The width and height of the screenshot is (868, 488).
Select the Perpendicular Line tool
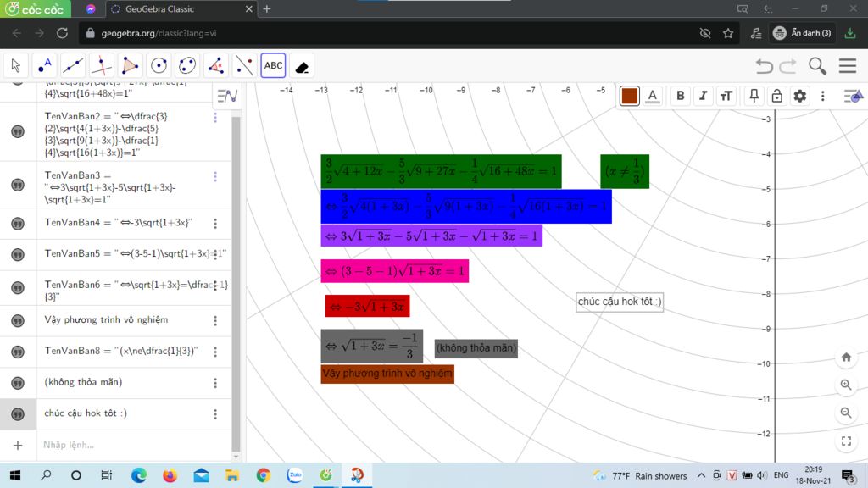[x=102, y=66]
